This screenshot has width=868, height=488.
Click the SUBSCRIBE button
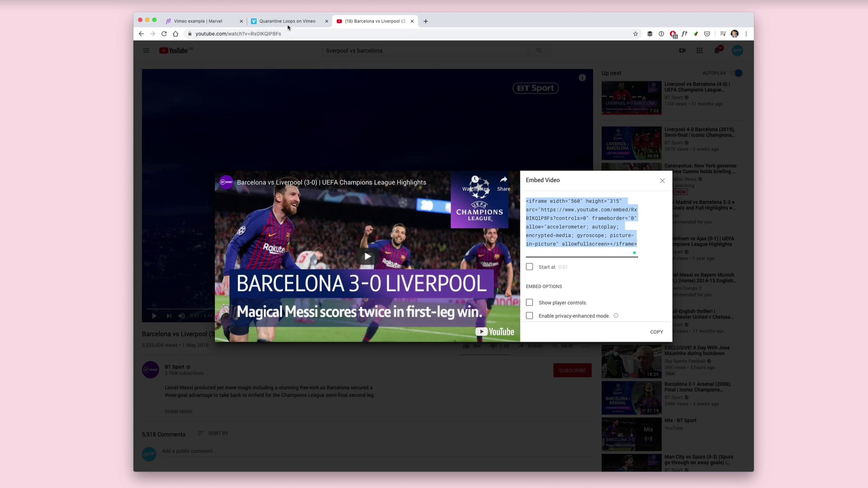(572, 371)
